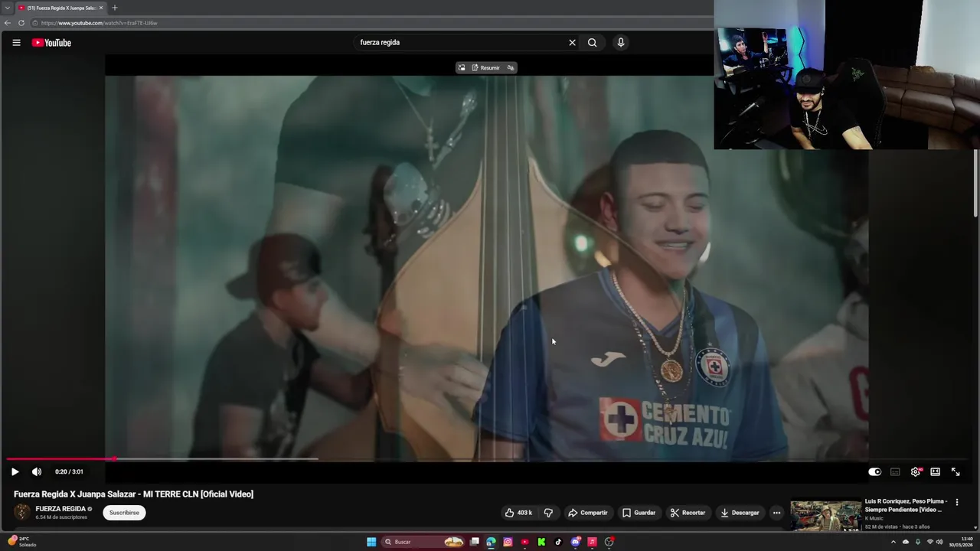Click the paused video frame
Image resolution: width=980 pixels, height=551 pixels.
pos(487,268)
